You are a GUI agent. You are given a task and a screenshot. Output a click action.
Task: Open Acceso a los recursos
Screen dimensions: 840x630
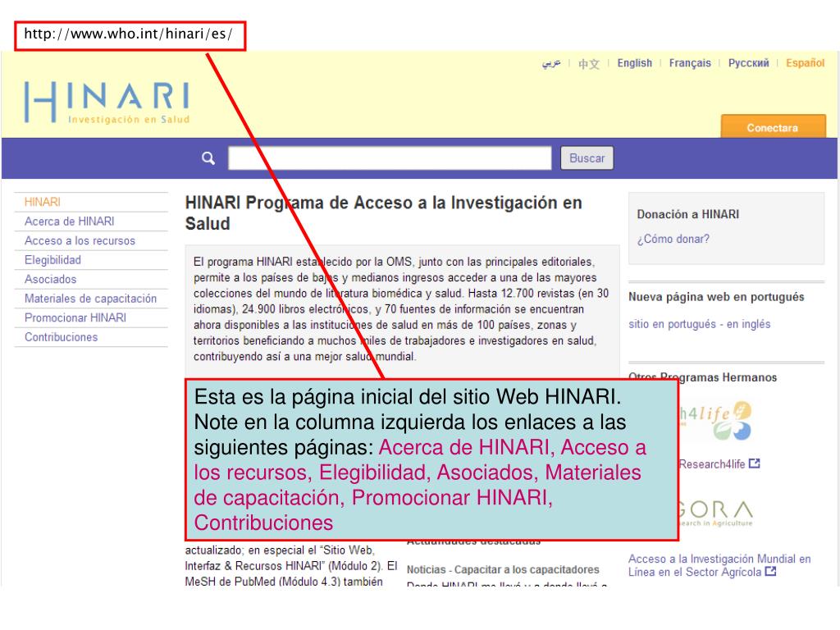coord(80,240)
